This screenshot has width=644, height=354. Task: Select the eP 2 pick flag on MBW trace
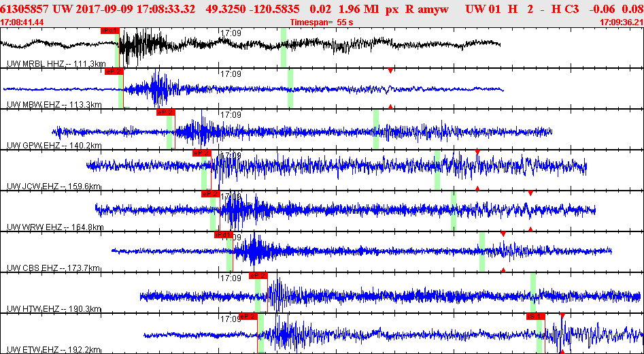pos(114,71)
